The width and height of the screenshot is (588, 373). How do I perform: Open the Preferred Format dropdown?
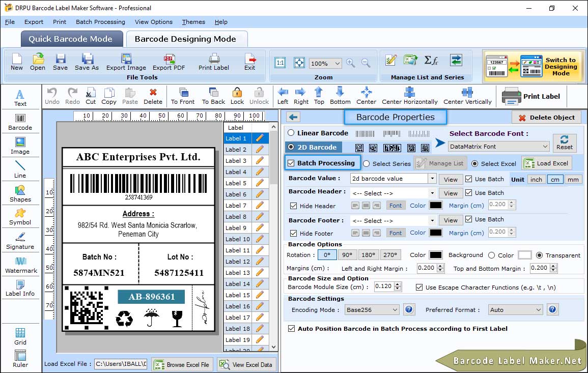click(515, 310)
